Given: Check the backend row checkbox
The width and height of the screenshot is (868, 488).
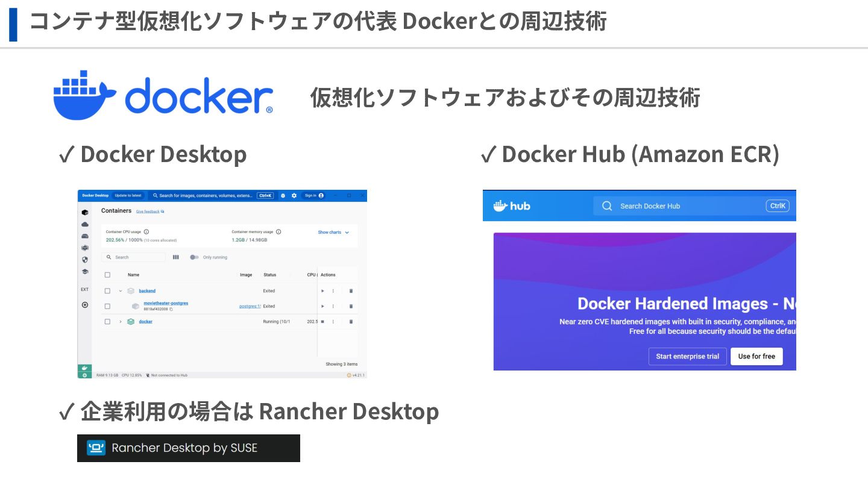Looking at the screenshot, I should coord(107,291).
